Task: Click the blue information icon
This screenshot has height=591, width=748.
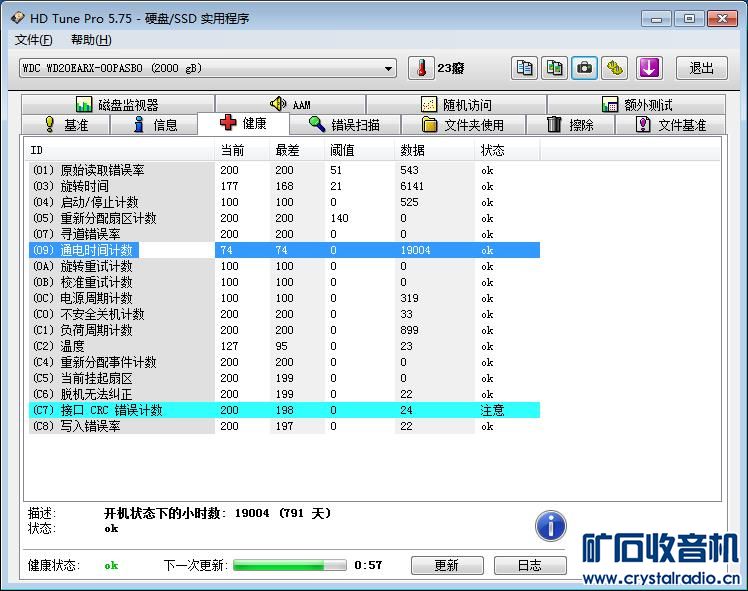Action: coord(551,526)
